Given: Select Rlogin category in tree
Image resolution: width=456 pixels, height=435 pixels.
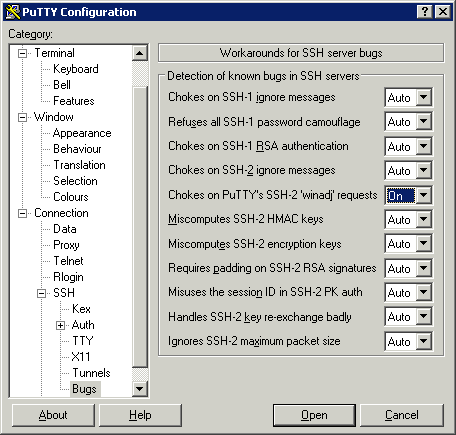Looking at the screenshot, I should click(x=68, y=277).
